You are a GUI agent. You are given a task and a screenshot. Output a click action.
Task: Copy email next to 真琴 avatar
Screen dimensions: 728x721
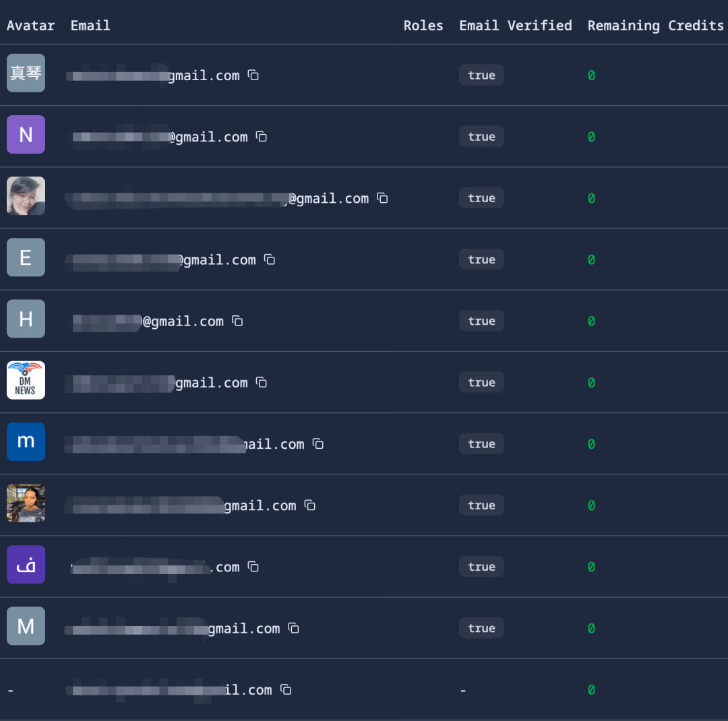(253, 75)
